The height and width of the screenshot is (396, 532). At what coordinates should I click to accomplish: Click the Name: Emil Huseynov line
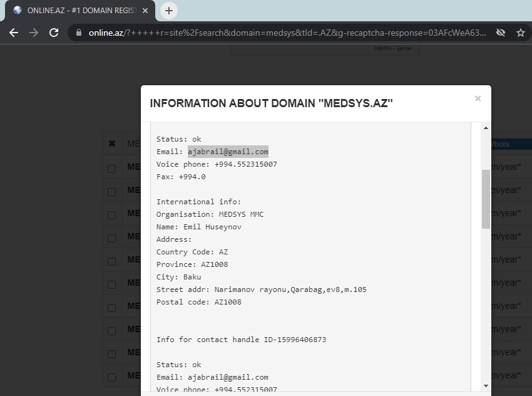tap(199, 227)
